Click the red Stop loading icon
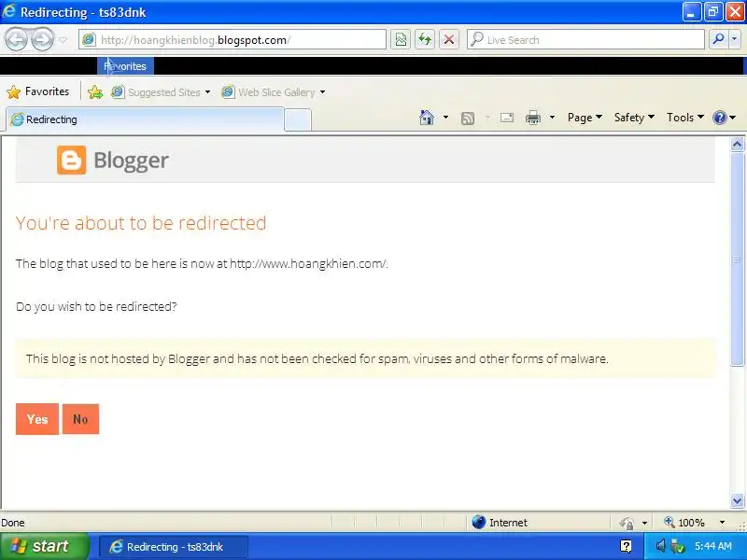This screenshot has height=560, width=747. 449,40
